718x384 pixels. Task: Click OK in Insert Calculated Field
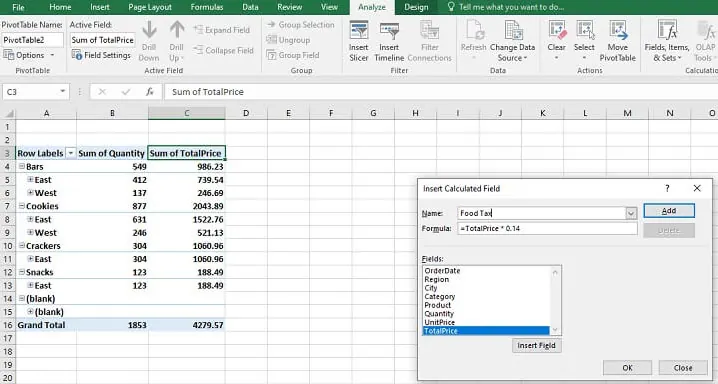coord(627,368)
